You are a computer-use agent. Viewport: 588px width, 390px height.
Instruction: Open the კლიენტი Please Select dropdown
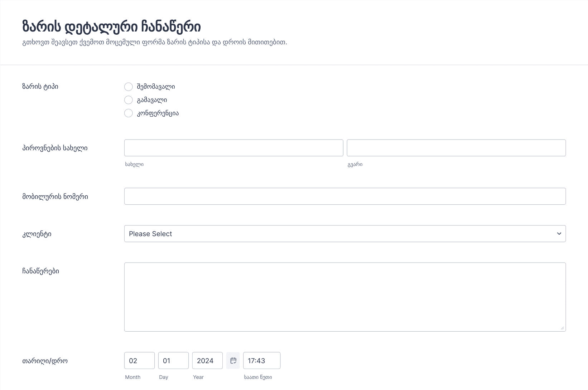point(345,234)
